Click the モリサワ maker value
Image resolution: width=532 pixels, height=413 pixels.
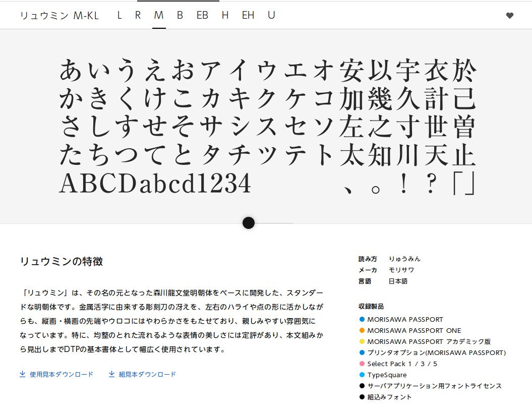click(x=401, y=270)
